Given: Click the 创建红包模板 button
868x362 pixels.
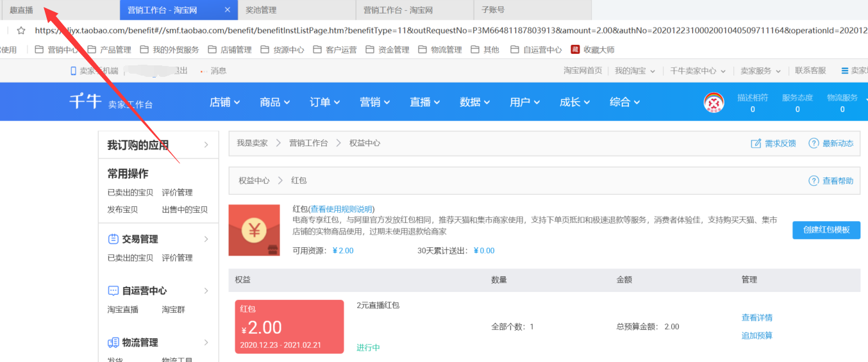Looking at the screenshot, I should point(826,230).
